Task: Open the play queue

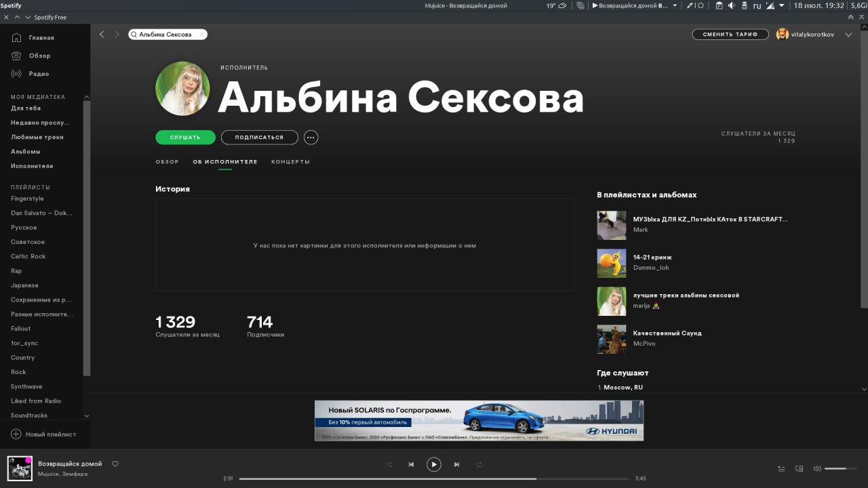Action: click(781, 468)
